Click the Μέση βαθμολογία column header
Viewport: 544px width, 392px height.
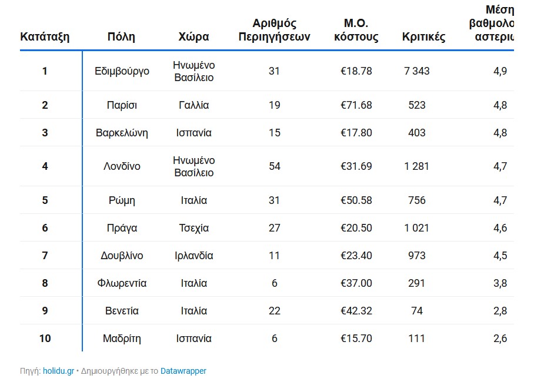[x=491, y=24]
